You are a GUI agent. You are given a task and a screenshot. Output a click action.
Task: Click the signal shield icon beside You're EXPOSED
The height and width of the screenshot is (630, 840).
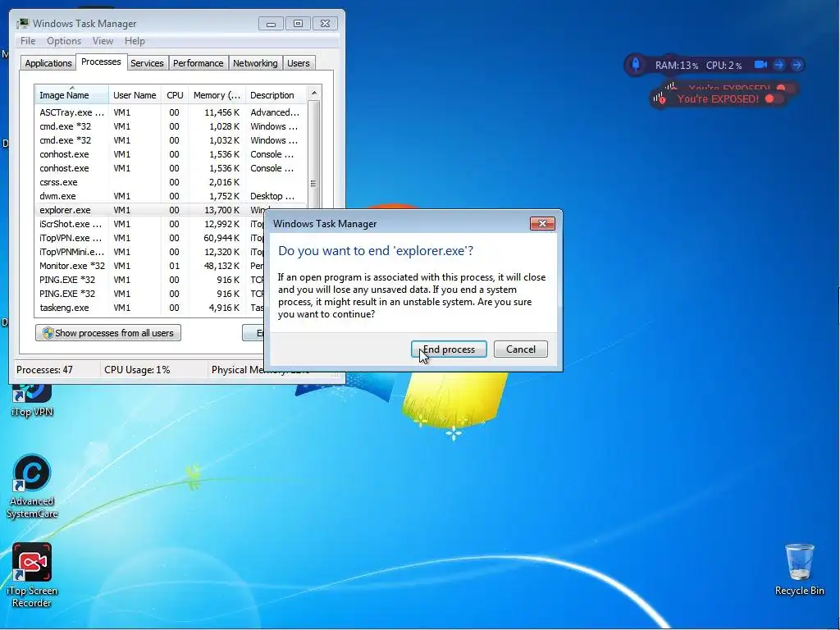point(660,98)
